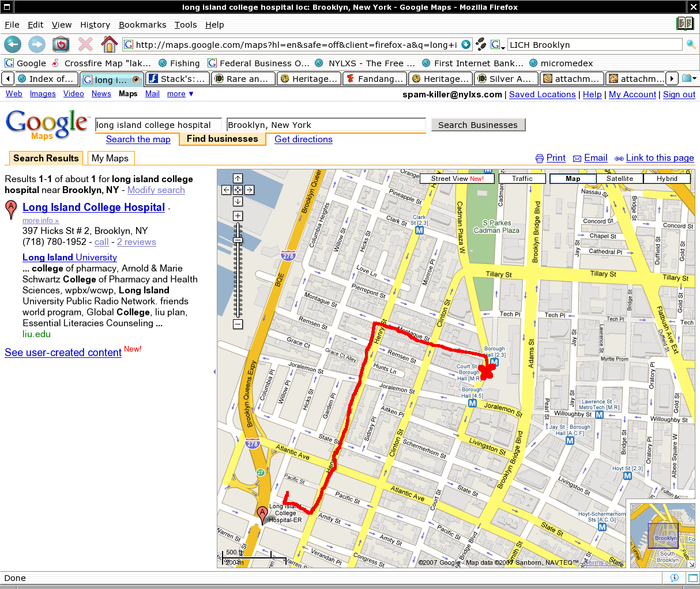700x589 pixels.
Task: Click the chain icon beside Link to this page
Action: [x=619, y=158]
